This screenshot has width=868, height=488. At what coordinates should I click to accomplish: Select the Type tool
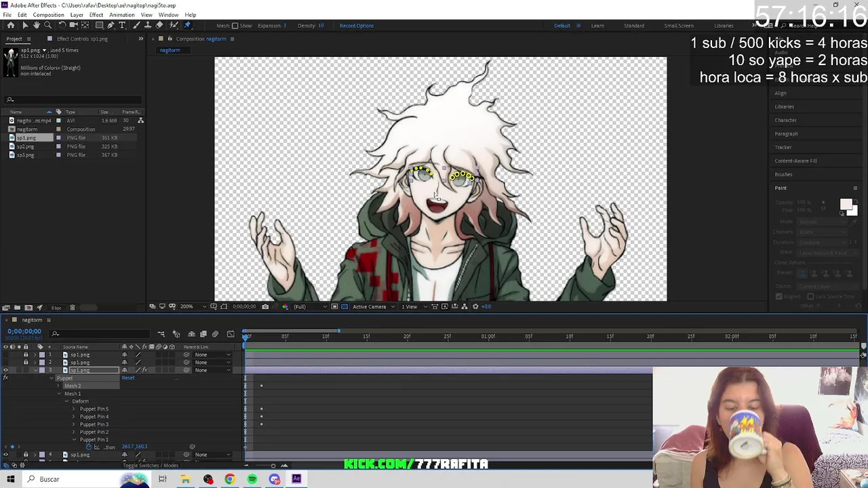(122, 25)
